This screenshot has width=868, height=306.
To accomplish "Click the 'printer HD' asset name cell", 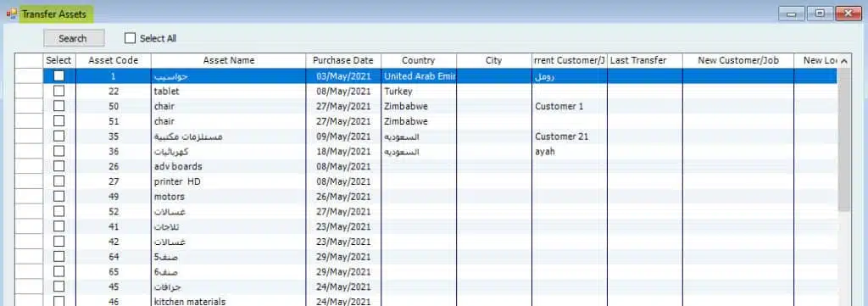I will coord(228,181).
